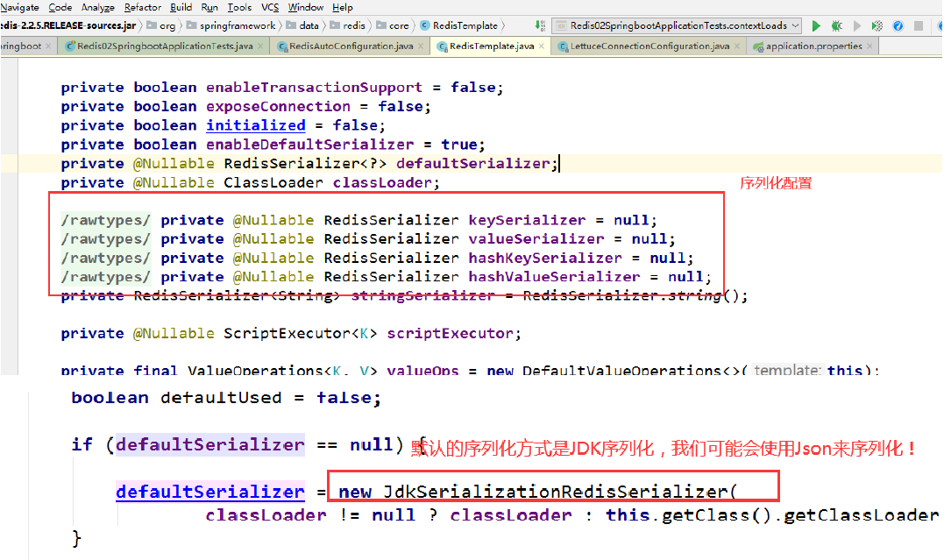Click 'exposeConnection' field name
Image resolution: width=944 pixels, height=560 pixels.
278,107
